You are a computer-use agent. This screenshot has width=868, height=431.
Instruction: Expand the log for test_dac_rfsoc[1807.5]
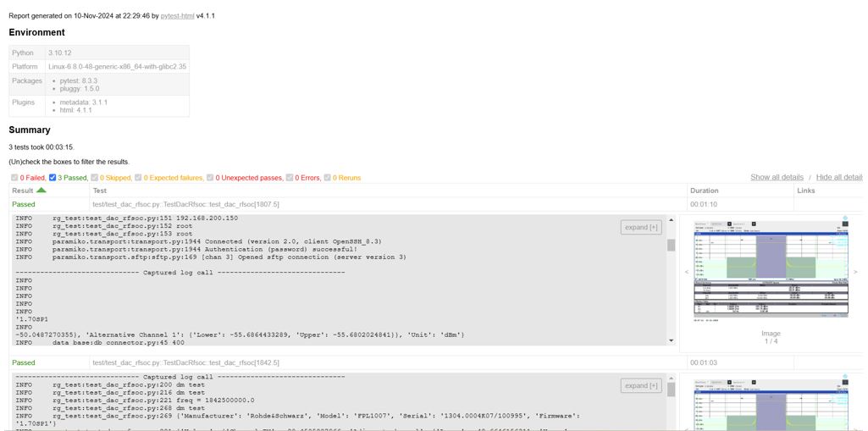click(x=641, y=227)
